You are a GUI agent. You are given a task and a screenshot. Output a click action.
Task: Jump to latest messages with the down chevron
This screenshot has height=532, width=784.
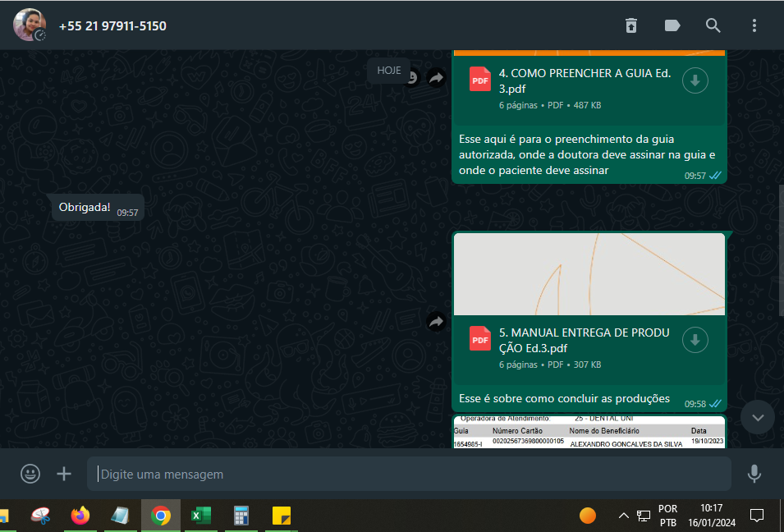point(758,418)
